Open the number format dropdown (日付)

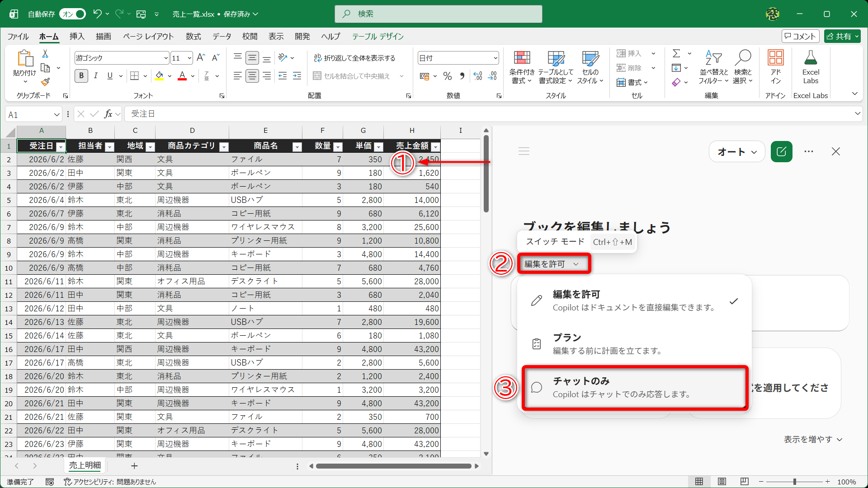[495, 58]
